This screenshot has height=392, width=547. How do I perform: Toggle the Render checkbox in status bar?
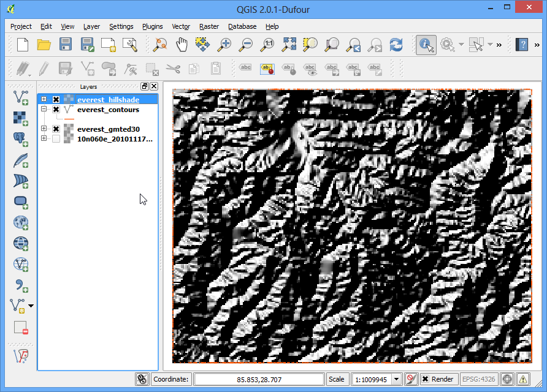coord(425,379)
